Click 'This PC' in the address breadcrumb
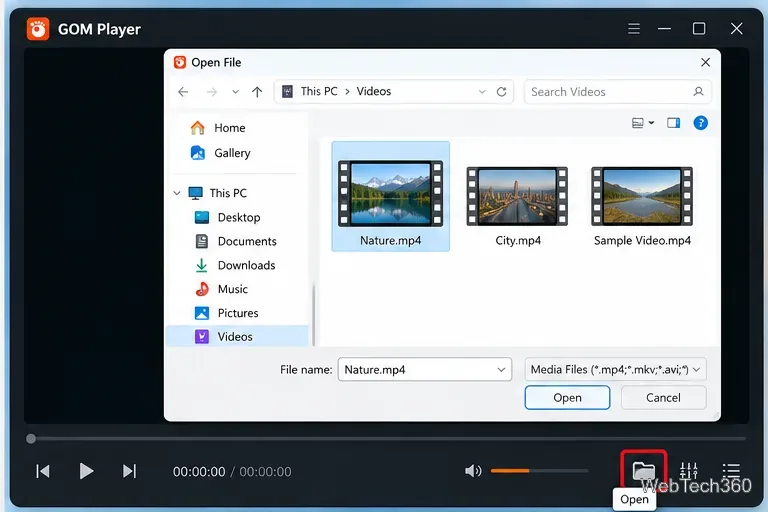The height and width of the screenshot is (512, 768). [x=319, y=91]
